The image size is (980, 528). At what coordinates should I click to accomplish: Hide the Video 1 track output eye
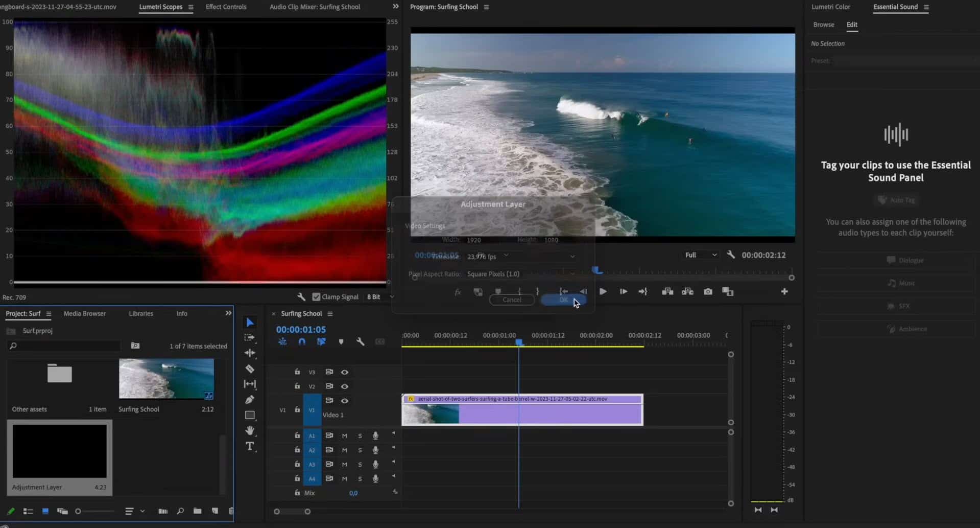345,401
